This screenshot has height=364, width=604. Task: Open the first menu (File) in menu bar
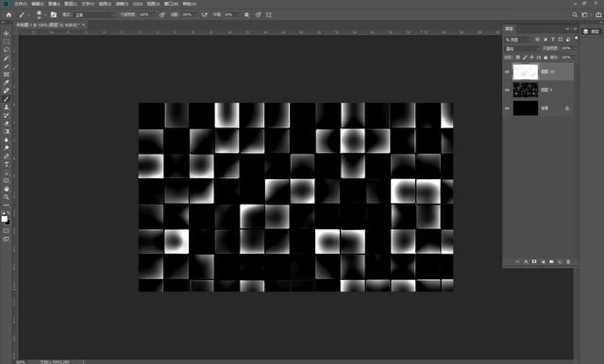(21, 4)
